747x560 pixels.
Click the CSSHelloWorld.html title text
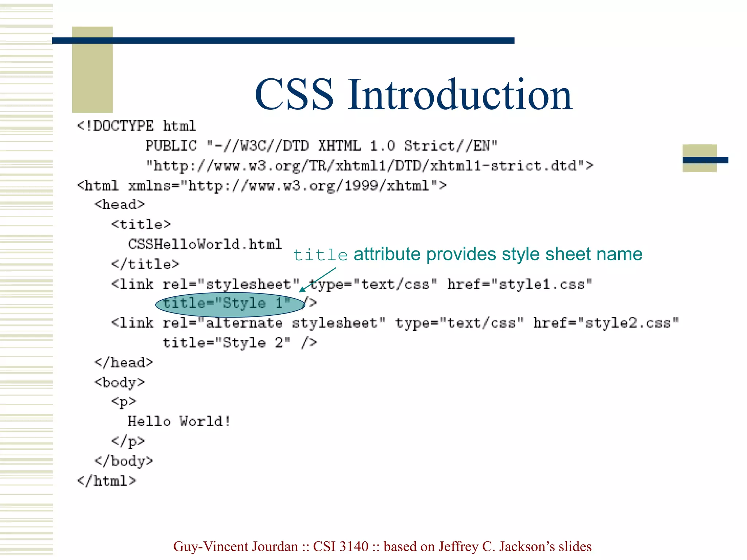[x=205, y=244]
